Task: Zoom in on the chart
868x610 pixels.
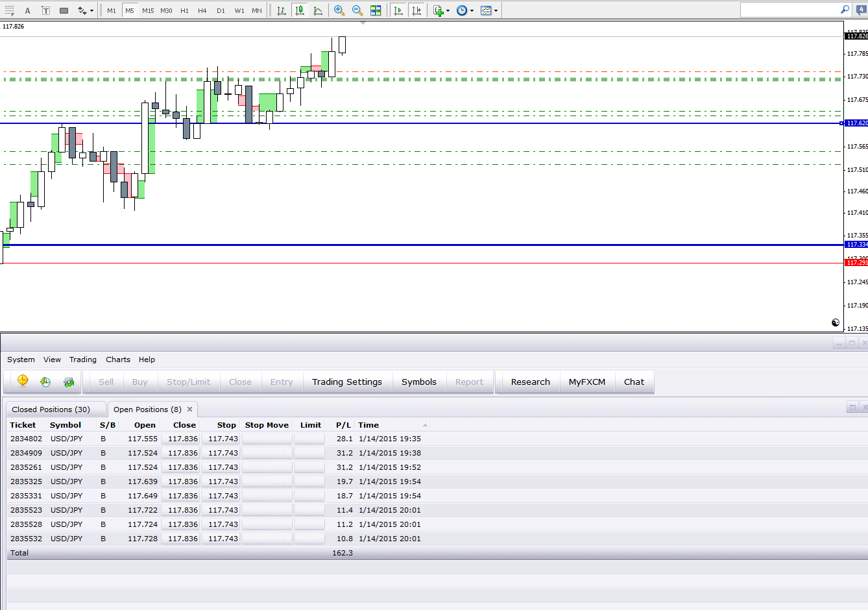Action: click(x=339, y=10)
